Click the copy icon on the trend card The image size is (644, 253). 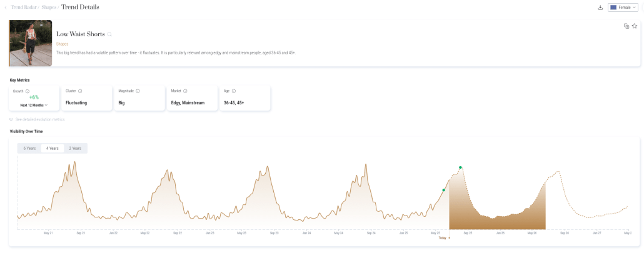pos(626,26)
